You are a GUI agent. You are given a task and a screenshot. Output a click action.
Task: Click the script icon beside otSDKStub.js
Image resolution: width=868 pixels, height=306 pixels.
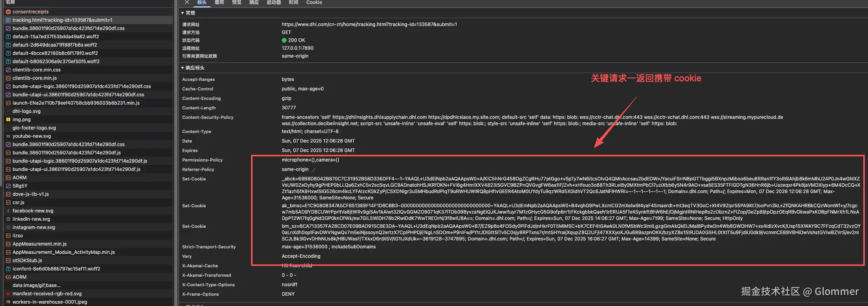click(x=8, y=261)
